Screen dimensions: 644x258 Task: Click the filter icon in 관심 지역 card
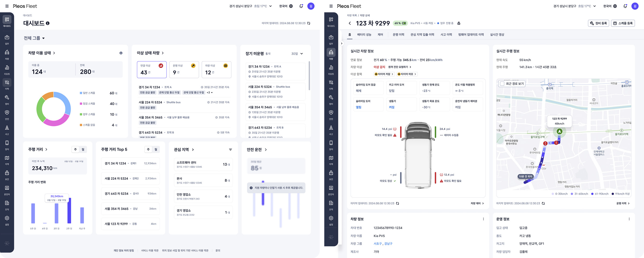[x=230, y=150]
